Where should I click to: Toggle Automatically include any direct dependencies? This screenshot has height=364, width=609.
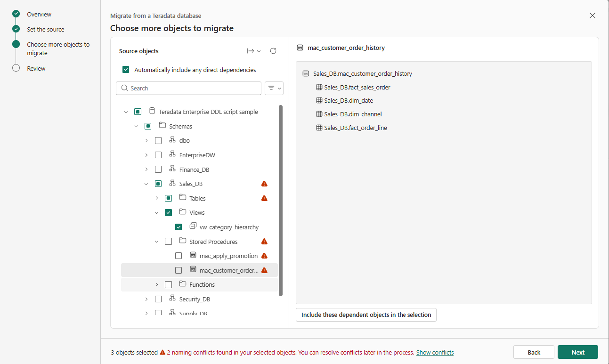126,70
